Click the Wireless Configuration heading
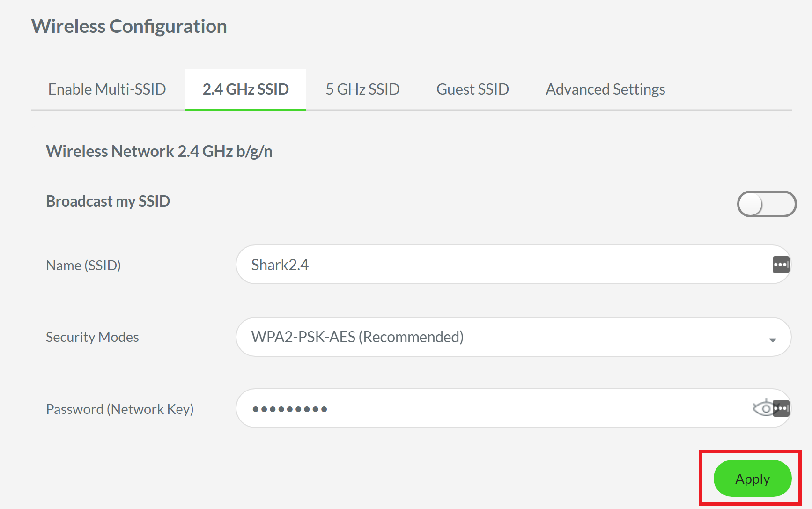 coord(129,26)
